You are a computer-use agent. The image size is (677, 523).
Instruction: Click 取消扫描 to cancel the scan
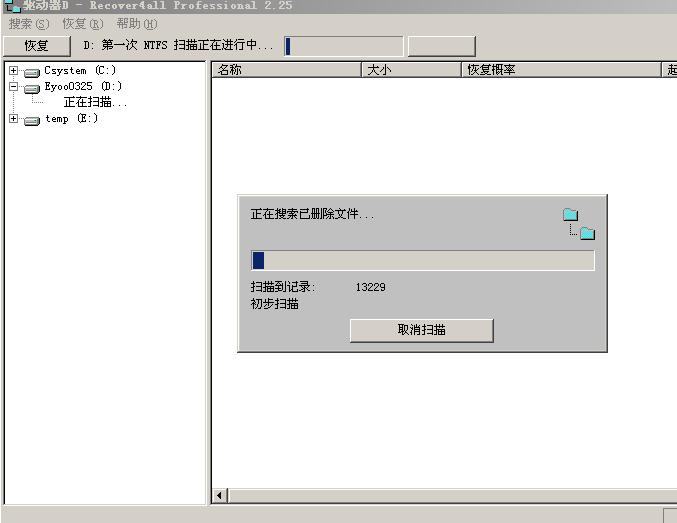(x=421, y=331)
